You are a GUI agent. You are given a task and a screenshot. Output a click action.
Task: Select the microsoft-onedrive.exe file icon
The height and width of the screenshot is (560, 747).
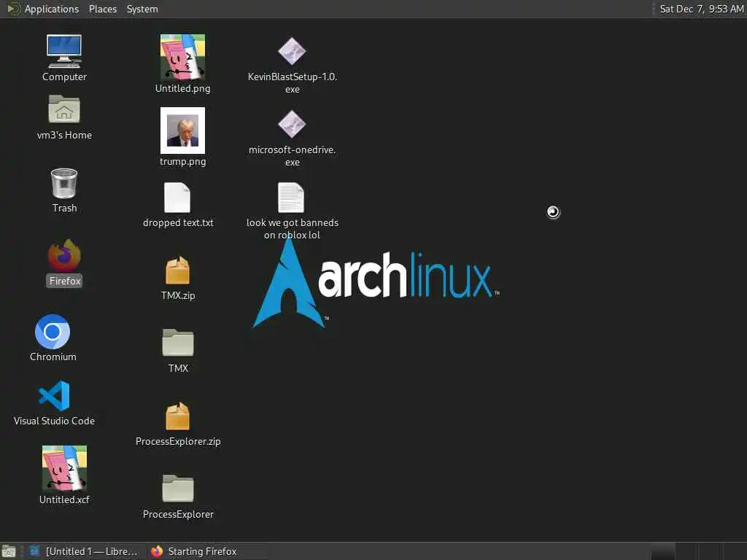[292, 124]
